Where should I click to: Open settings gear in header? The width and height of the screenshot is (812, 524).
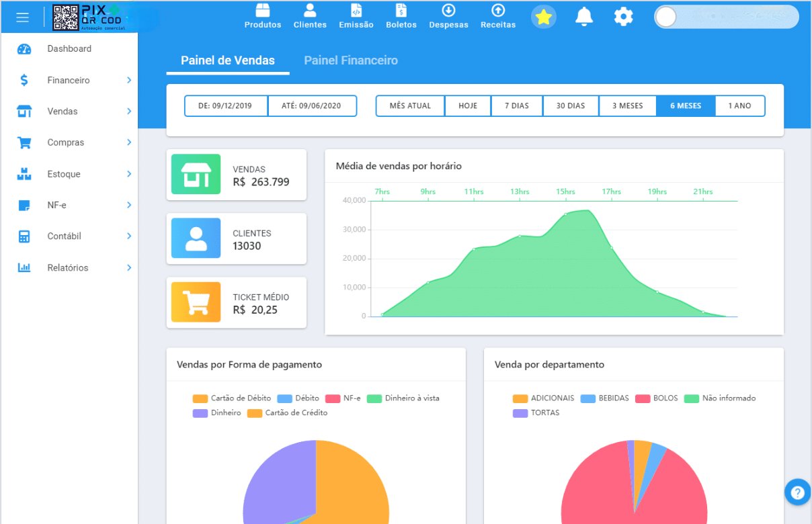click(623, 17)
